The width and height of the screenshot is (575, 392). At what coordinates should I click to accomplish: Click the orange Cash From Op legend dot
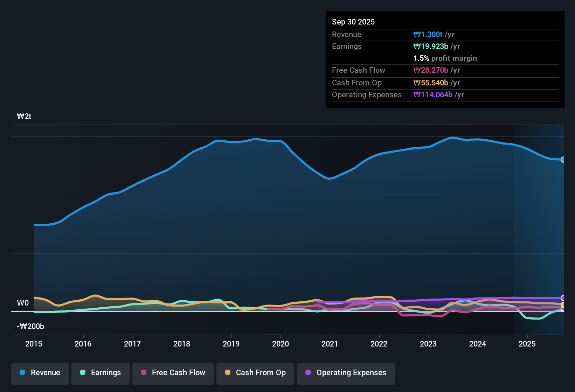[x=228, y=373]
